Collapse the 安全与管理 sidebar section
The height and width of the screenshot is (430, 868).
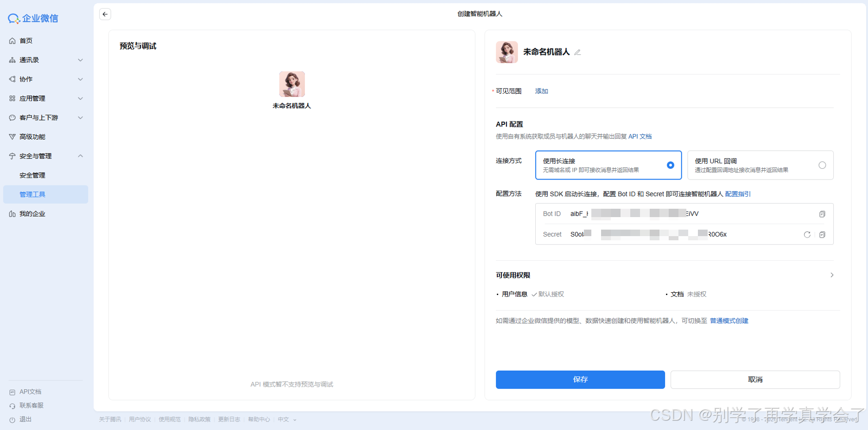coord(80,156)
